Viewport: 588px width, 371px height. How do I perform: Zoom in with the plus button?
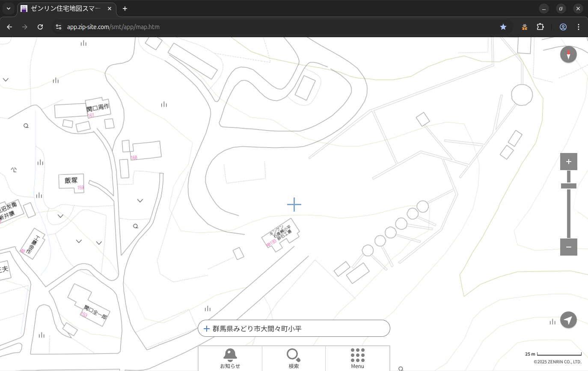568,162
